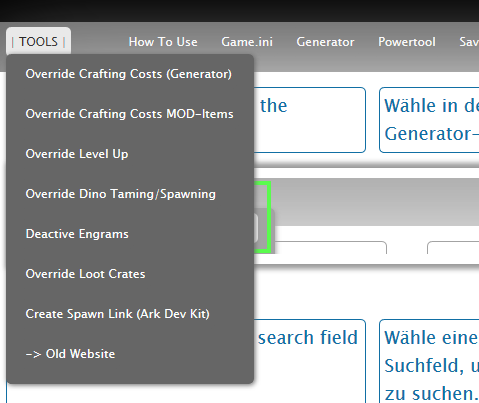Switch to the Game.ini tab
This screenshot has width=479, height=403.
[x=247, y=42]
